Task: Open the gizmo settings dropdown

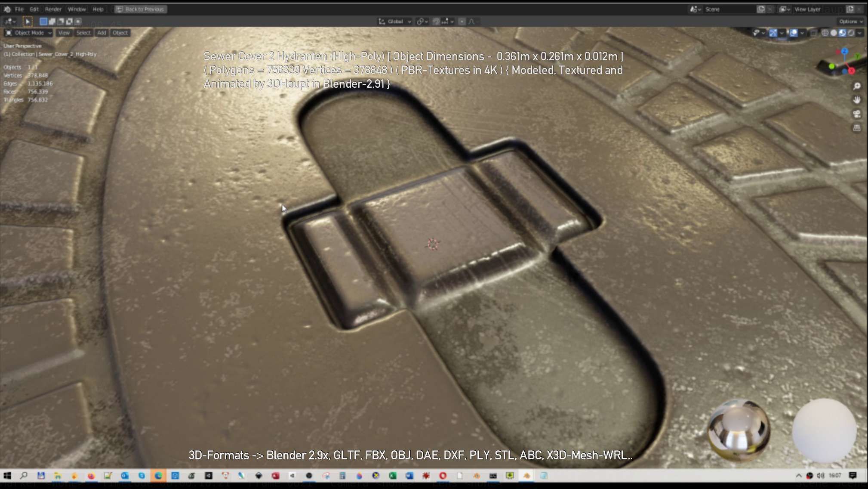Action: click(782, 33)
